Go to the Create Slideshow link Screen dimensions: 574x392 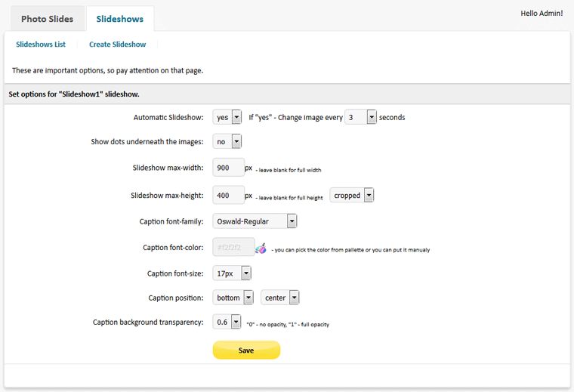pos(117,45)
